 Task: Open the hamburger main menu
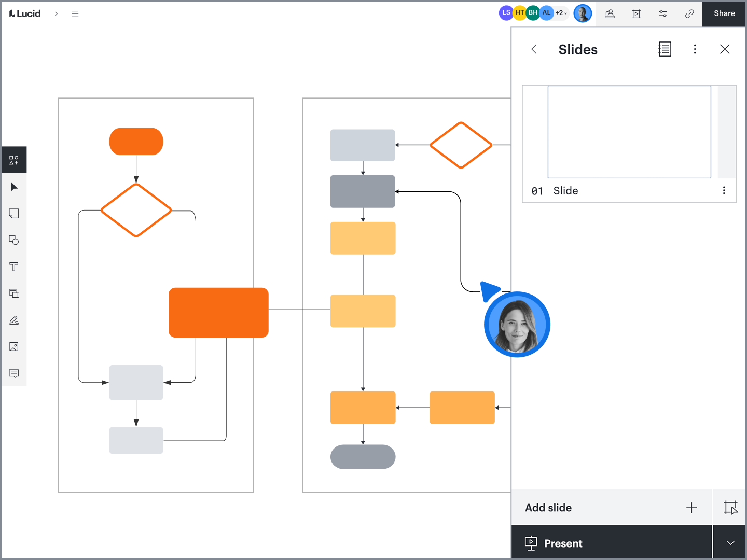75,13
